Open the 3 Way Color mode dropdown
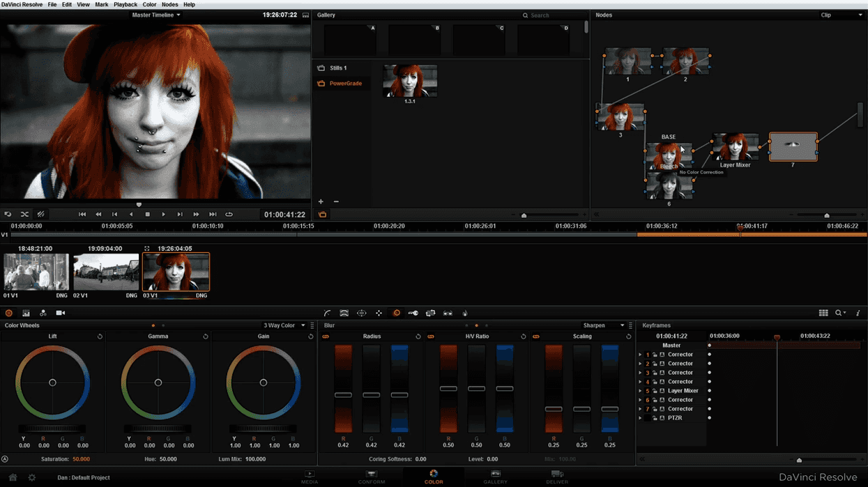This screenshot has height=487, width=868. point(284,325)
